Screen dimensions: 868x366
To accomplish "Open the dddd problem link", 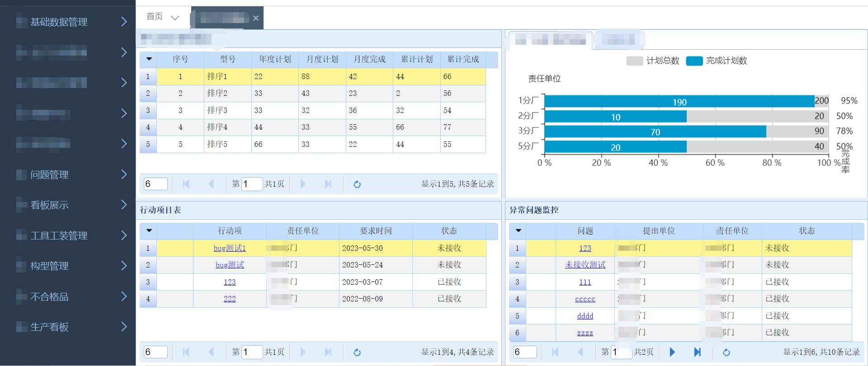I will point(585,316).
